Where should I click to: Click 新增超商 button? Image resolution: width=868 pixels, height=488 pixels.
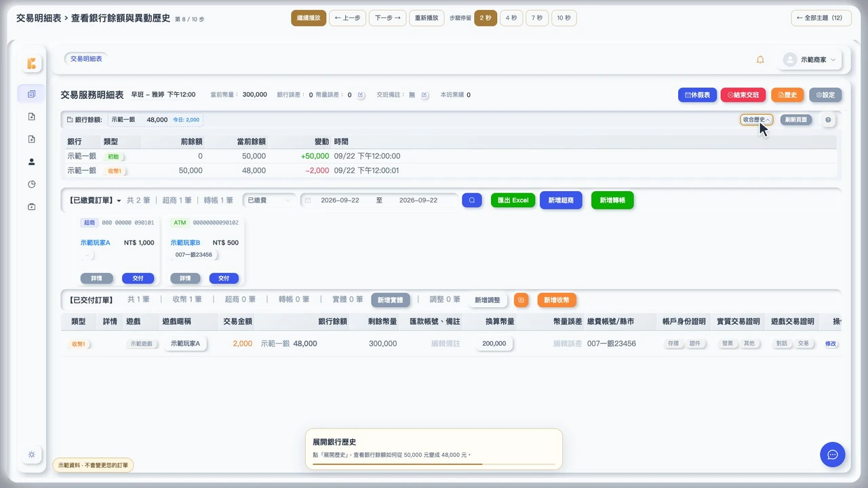pyautogui.click(x=561, y=201)
